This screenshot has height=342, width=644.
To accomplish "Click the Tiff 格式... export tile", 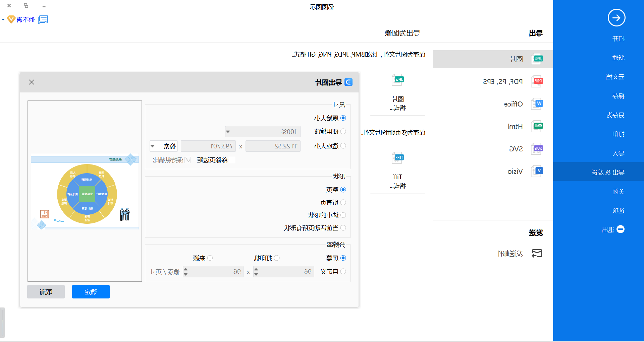I will pos(397,171).
